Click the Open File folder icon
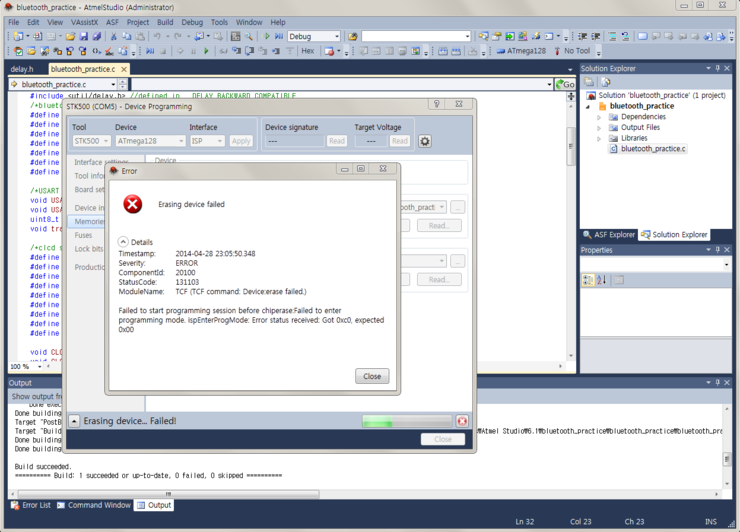This screenshot has height=532, width=740. [70, 36]
